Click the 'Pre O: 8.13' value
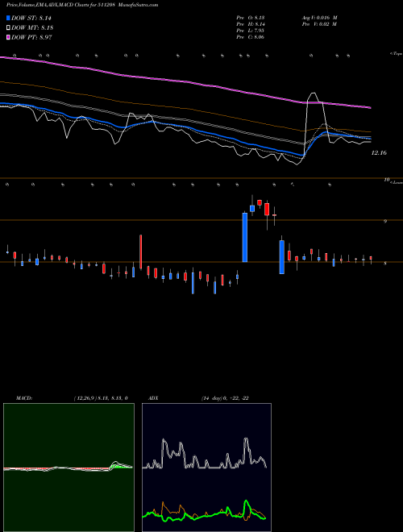403x532 pixels. pos(251,18)
